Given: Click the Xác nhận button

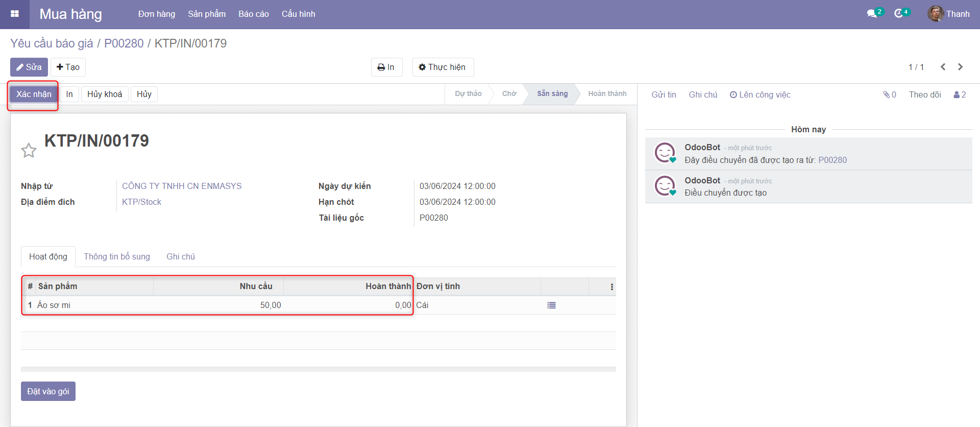Looking at the screenshot, I should pyautogui.click(x=34, y=94).
